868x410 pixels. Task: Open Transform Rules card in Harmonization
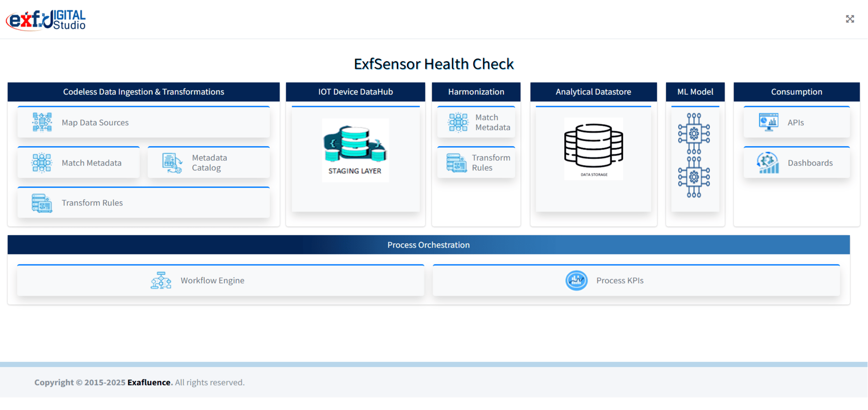[476, 163]
